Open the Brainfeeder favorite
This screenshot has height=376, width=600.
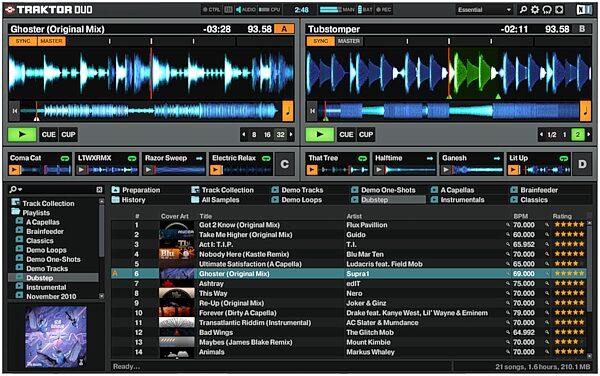pos(534,190)
